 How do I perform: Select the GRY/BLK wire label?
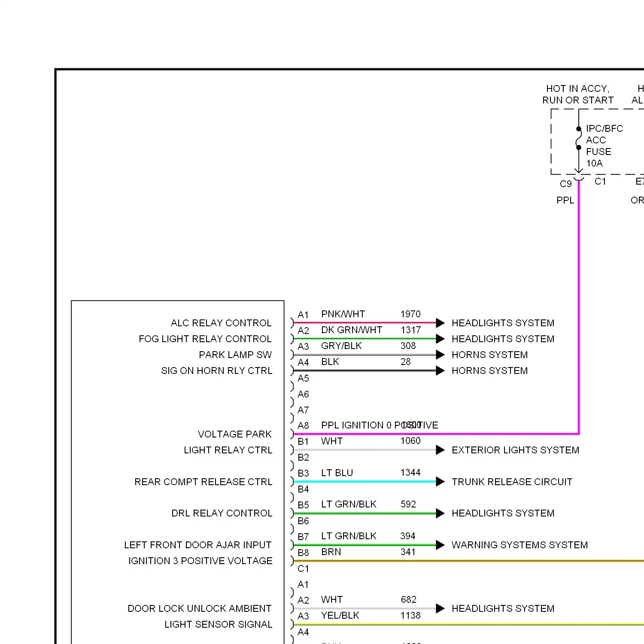pos(341,346)
